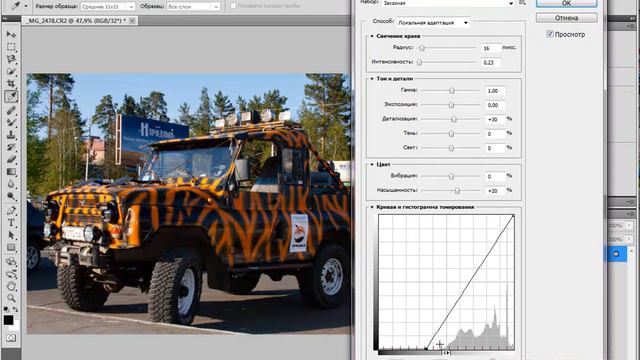Swap foreground and background colors
640x360 pixels.
16,310
